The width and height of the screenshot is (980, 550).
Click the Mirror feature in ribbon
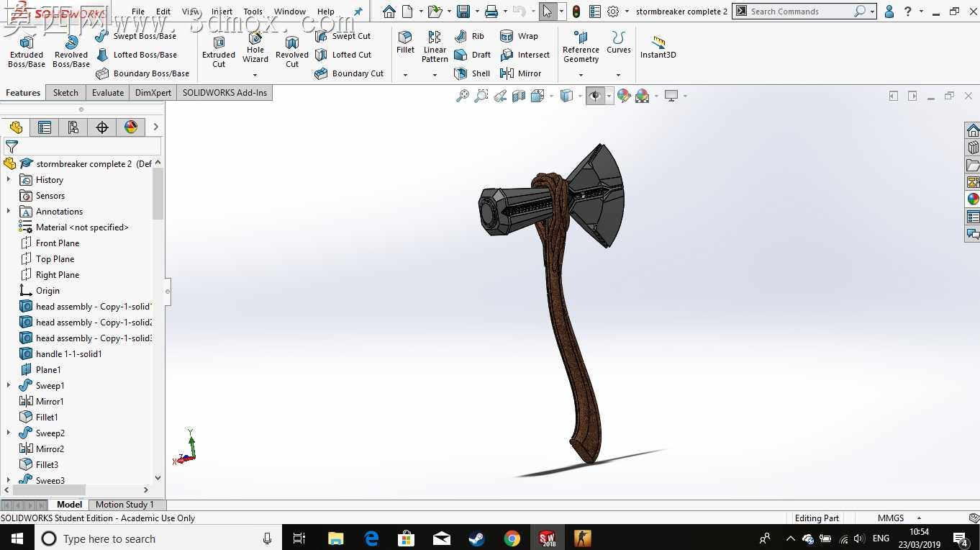tap(520, 73)
